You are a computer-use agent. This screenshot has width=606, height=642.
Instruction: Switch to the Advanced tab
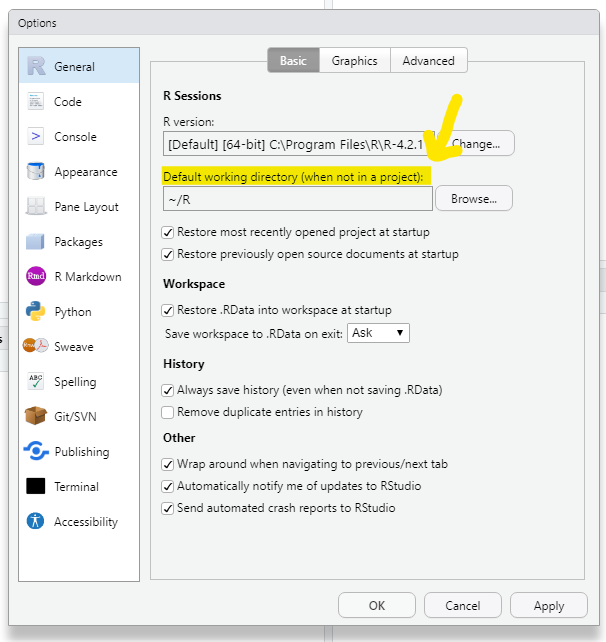428,61
